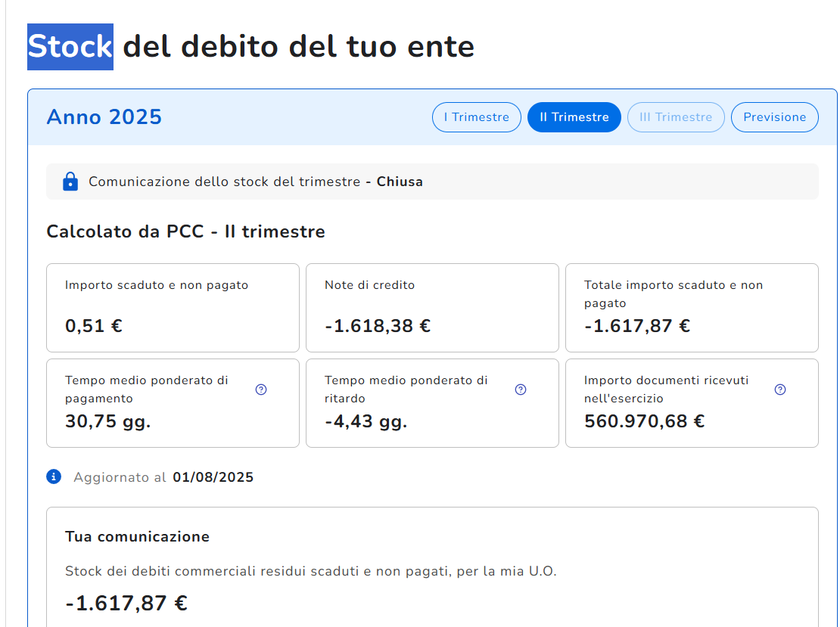This screenshot has height=627, width=840.
Task: Open help for Importo documenti ricevuti nell'esercizio
Action: pos(780,390)
